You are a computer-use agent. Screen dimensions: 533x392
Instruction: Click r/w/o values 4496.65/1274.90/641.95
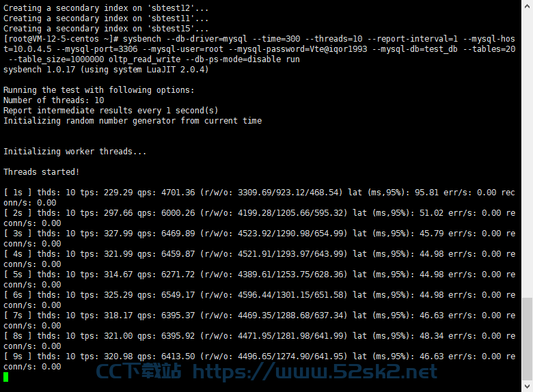(x=290, y=356)
